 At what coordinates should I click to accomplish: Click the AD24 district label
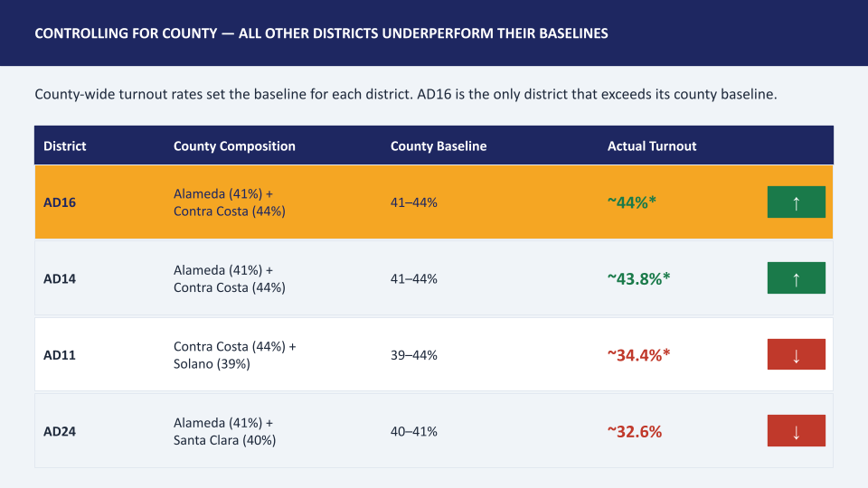point(60,432)
